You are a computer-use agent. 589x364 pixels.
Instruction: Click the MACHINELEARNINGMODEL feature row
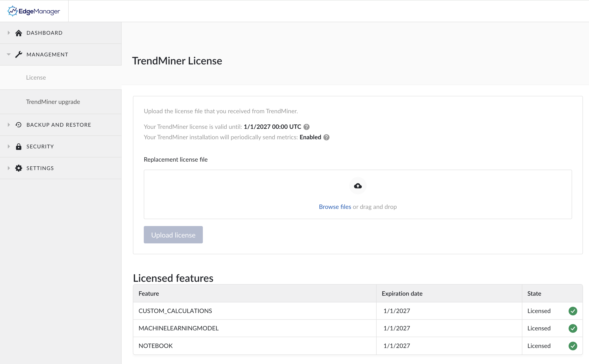[179, 328]
